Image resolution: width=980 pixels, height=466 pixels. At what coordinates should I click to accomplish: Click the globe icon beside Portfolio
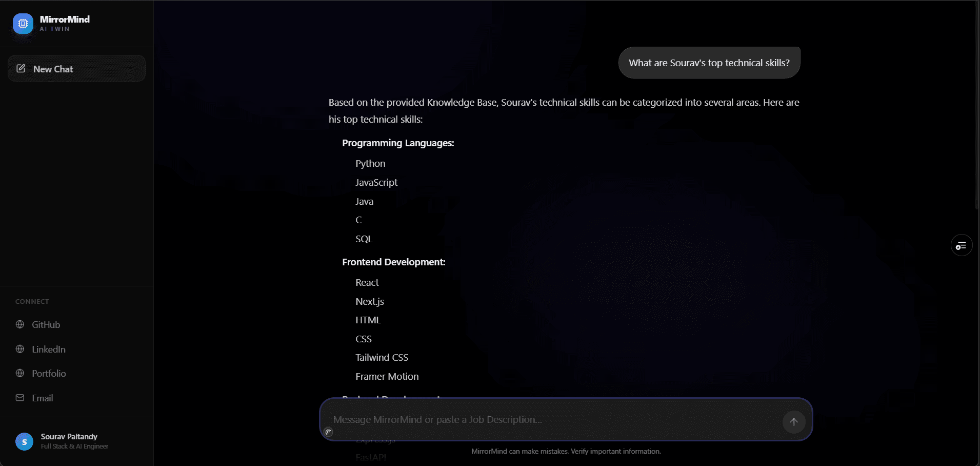pos(20,373)
